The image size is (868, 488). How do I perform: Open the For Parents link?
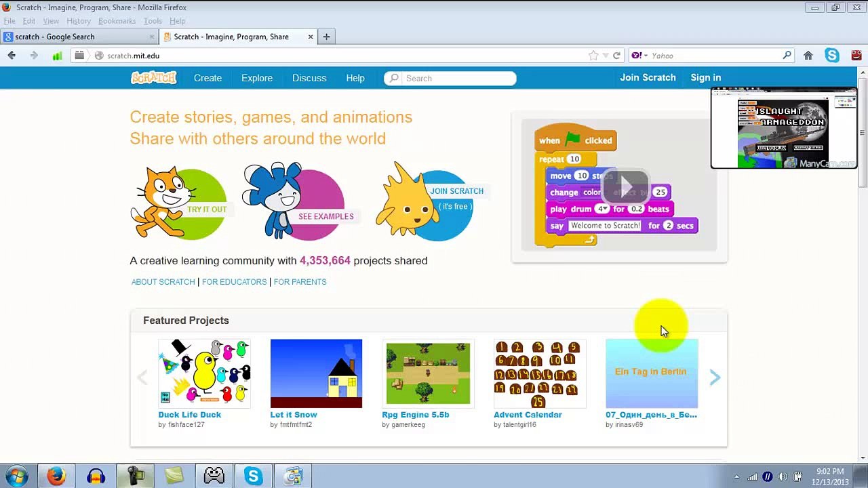(300, 282)
